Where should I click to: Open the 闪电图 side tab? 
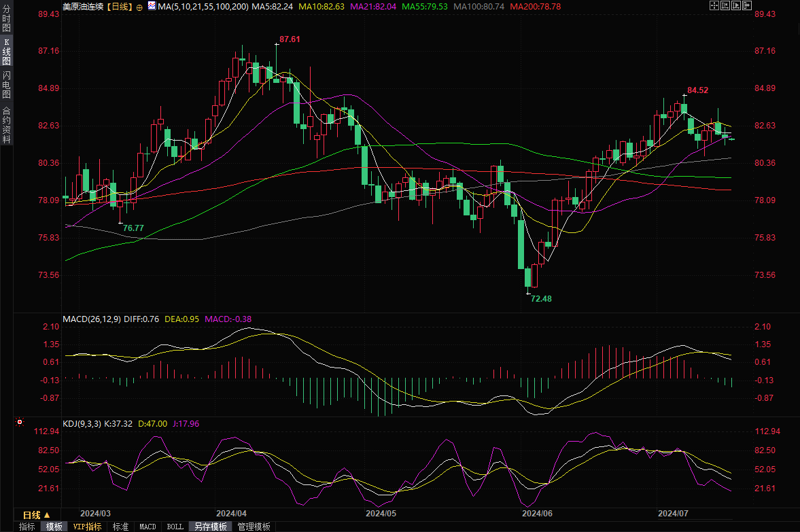(6, 85)
